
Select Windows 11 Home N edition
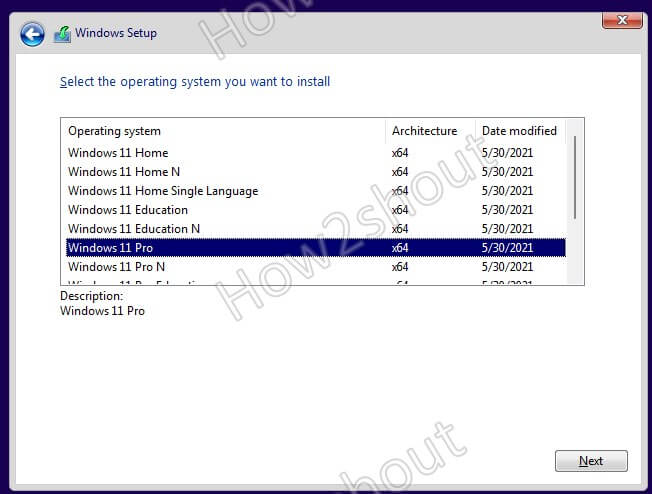pos(316,172)
